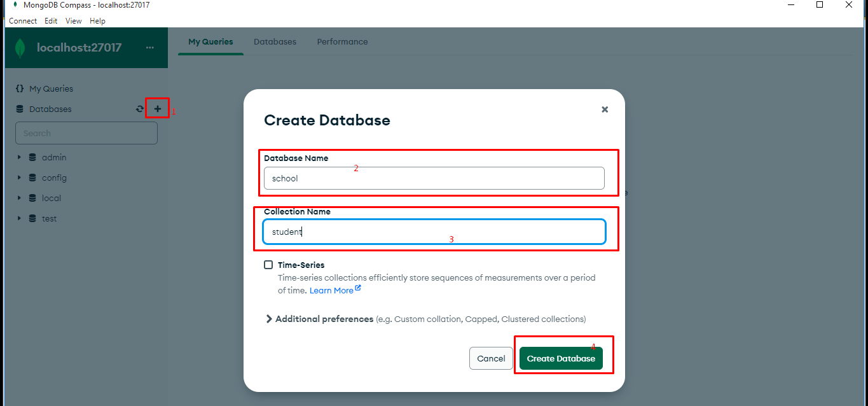Expand the test database tree node
The height and width of the screenshot is (406, 868).
point(20,218)
